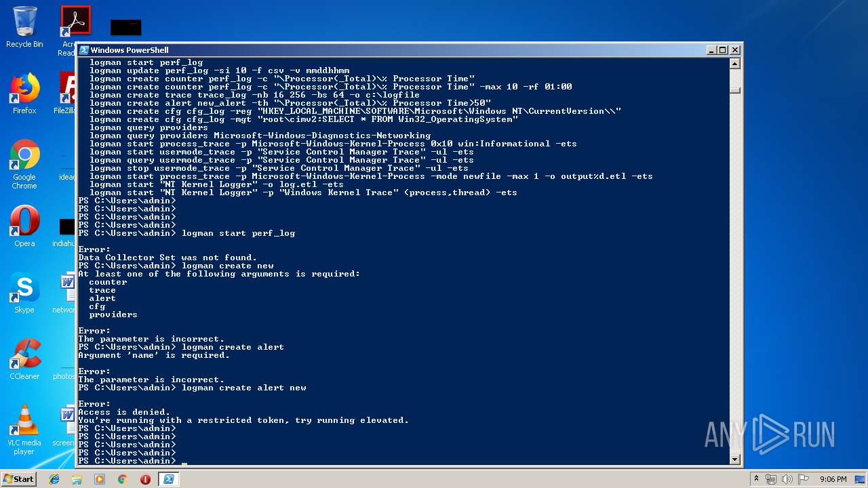Open Windows Explorer from taskbar
Screen dimensions: 868x488
[77, 479]
